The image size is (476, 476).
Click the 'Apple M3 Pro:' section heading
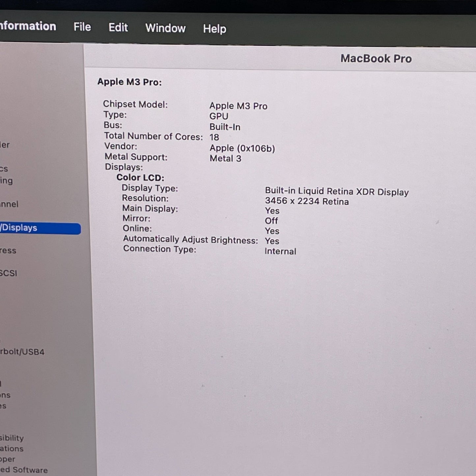[x=129, y=82]
